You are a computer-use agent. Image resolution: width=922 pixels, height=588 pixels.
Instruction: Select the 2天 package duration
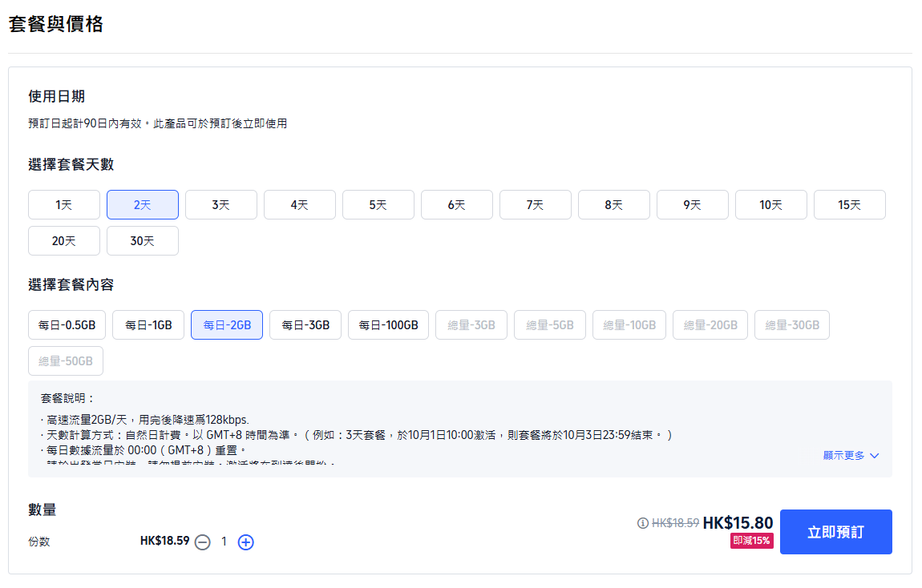click(142, 205)
